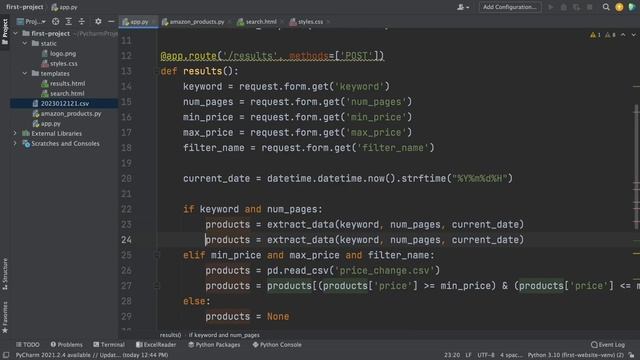Viewport: 640px width, 360px height.
Task: Toggle the Favorites tool window side tab
Action: pyautogui.click(x=5, y=317)
